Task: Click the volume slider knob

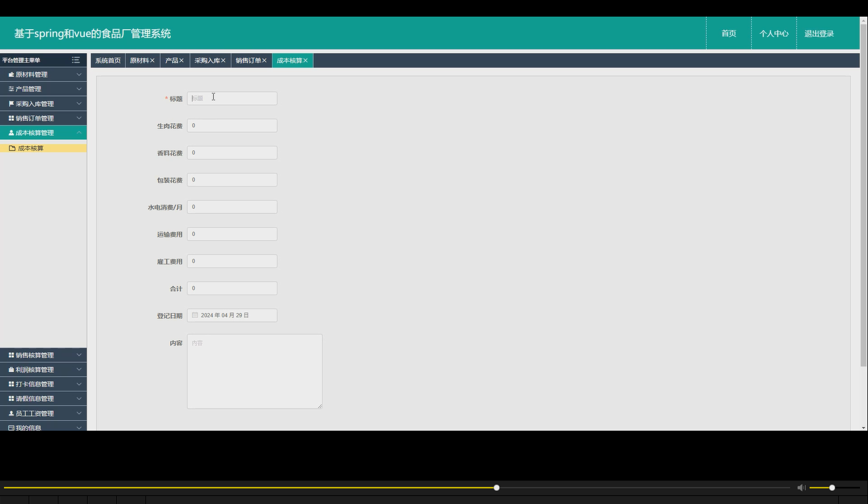Action: (x=832, y=487)
